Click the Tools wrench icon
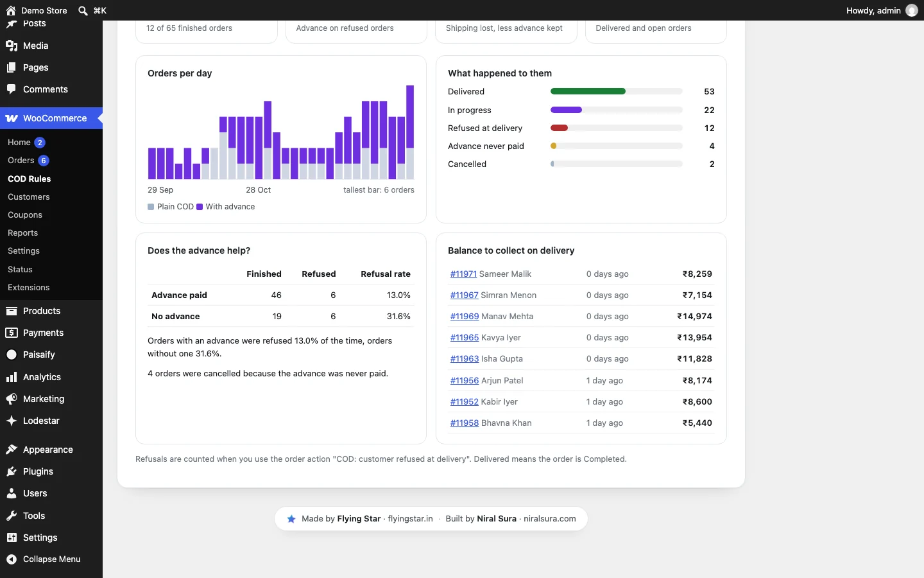This screenshot has width=924, height=578. pyautogui.click(x=12, y=516)
